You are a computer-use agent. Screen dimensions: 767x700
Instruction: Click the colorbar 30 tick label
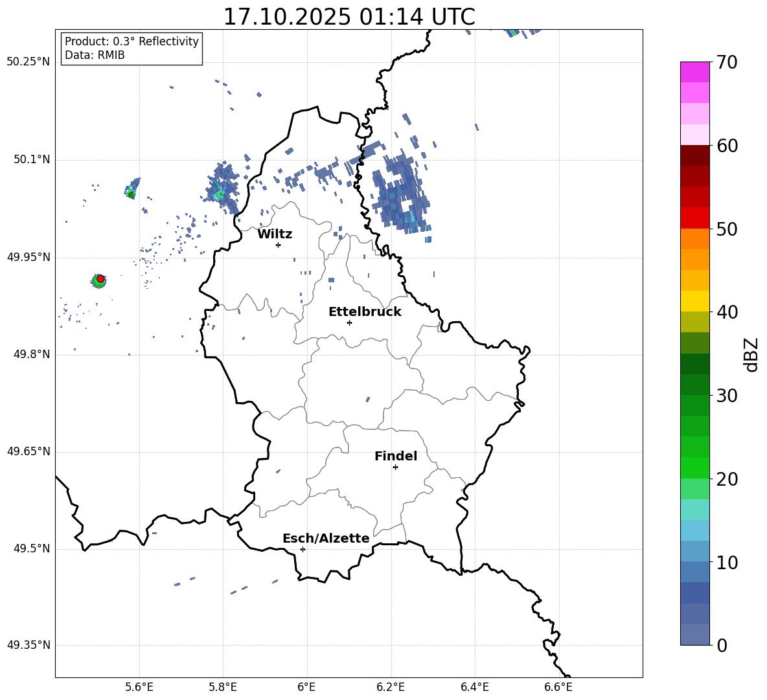click(727, 396)
